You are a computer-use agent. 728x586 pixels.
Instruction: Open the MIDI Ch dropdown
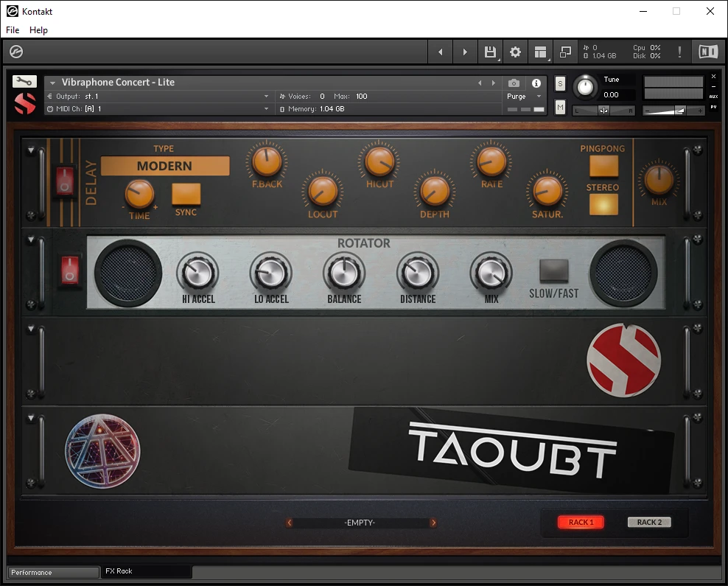158,108
